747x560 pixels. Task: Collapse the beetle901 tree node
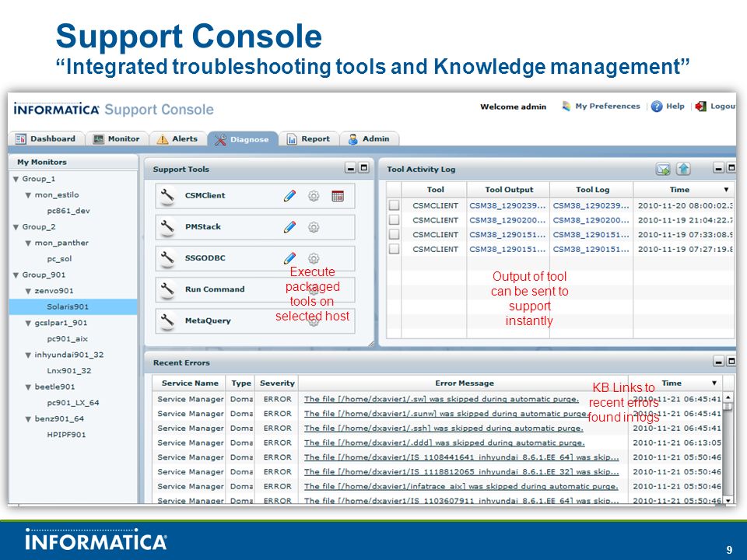pos(29,387)
